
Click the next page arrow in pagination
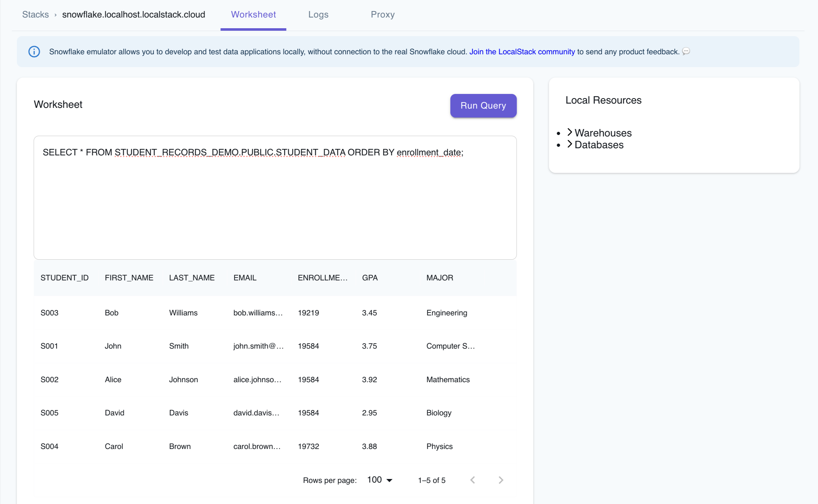point(500,480)
